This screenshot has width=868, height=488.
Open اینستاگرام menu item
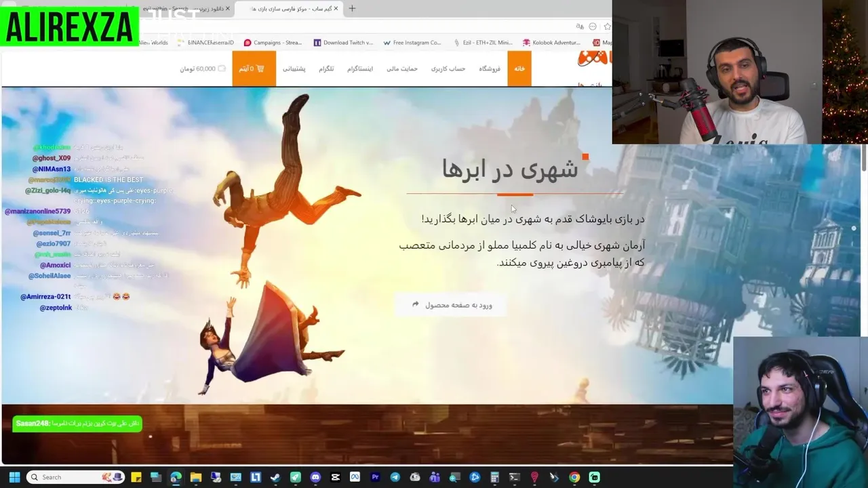click(360, 68)
